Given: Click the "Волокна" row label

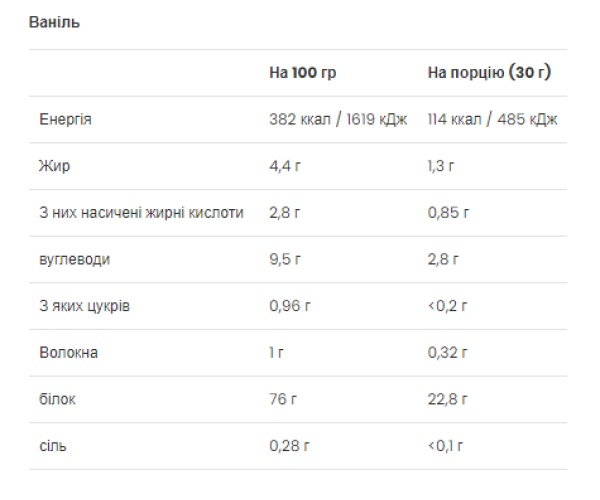Looking at the screenshot, I should (69, 353).
